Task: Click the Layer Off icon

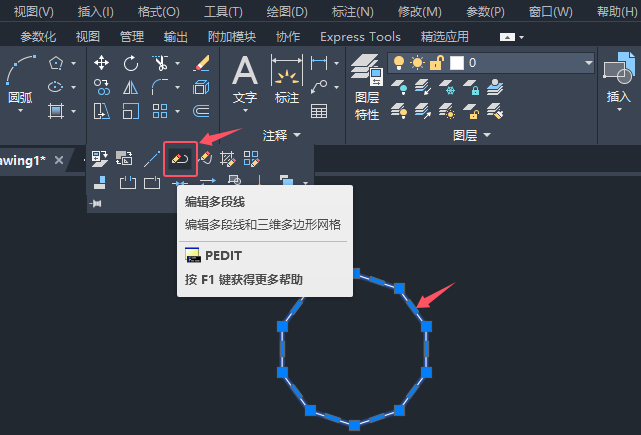Action: coord(399,87)
